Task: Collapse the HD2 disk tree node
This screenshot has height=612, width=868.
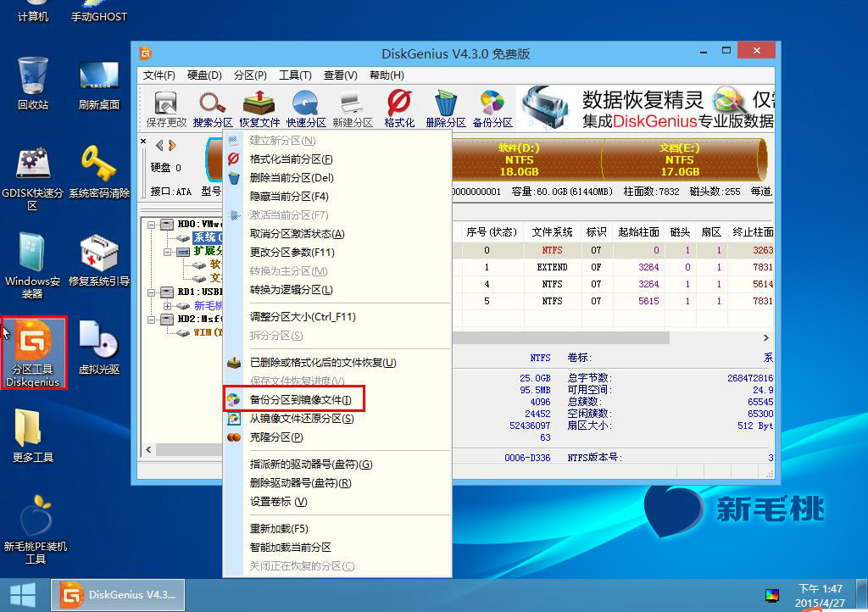Action: 151,320
